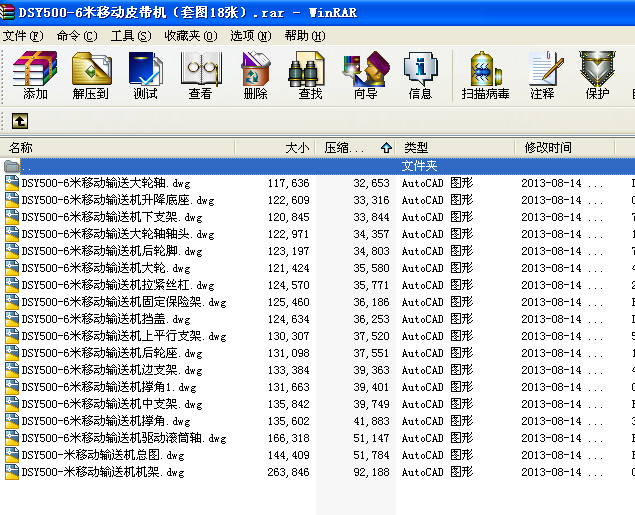Start 扫描病毒 (Virus Scan) icon
The height and width of the screenshot is (515, 635).
(485, 76)
